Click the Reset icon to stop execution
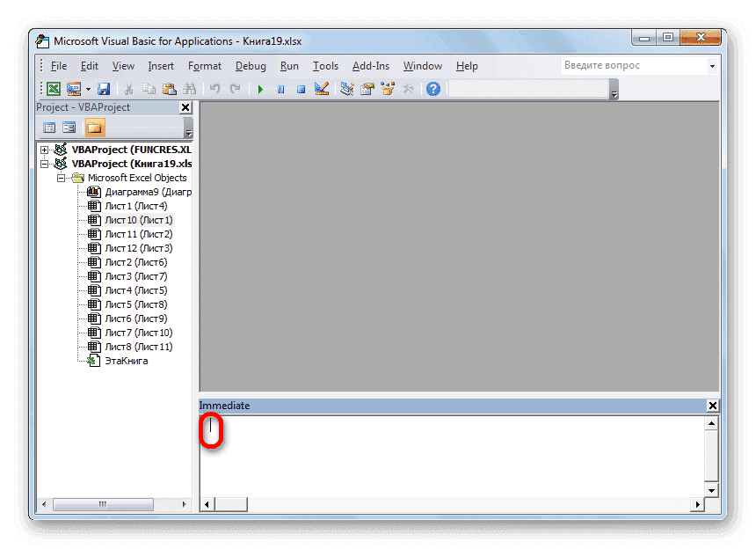This screenshot has width=756, height=549. click(301, 88)
